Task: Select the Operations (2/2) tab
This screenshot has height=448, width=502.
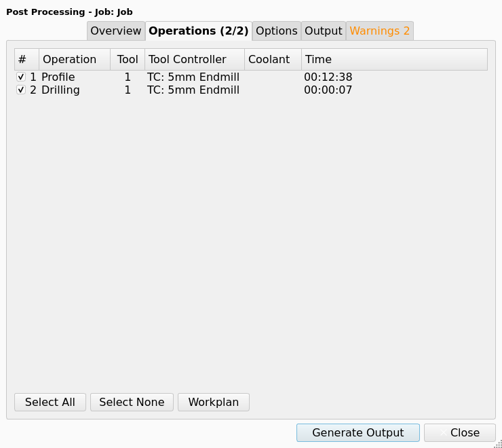Action: (x=199, y=31)
